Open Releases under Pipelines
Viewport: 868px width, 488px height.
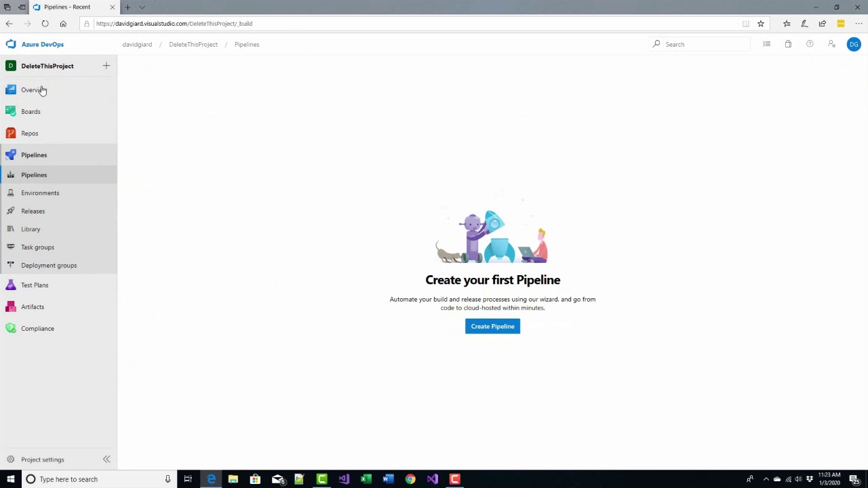(x=58, y=211)
